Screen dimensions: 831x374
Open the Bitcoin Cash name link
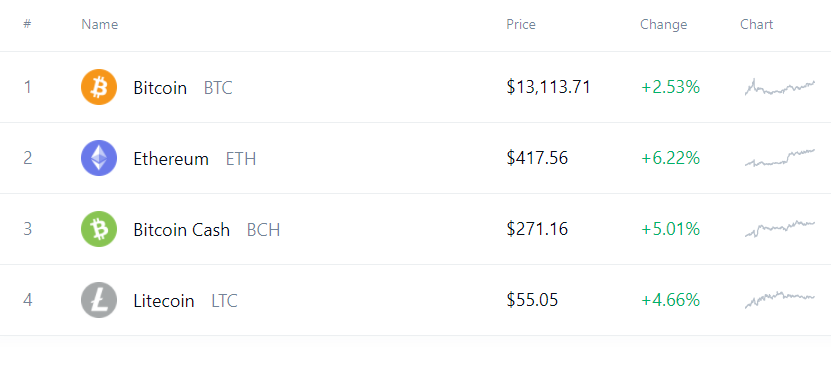tap(182, 229)
